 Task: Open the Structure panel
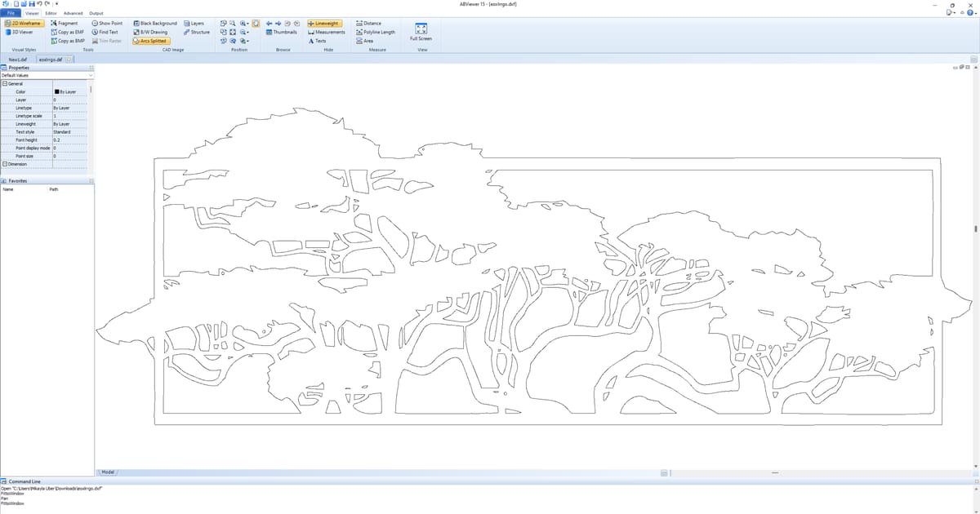(197, 32)
